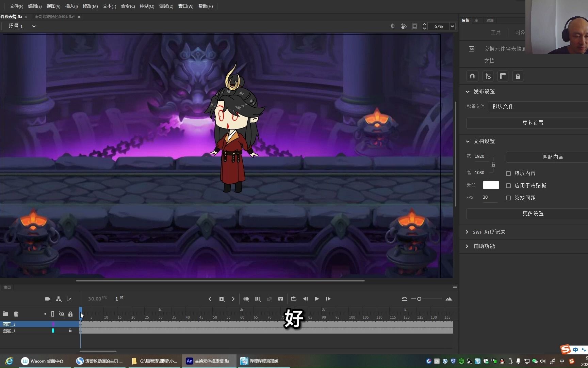Click 更多设置 under 发布设置

527,123
